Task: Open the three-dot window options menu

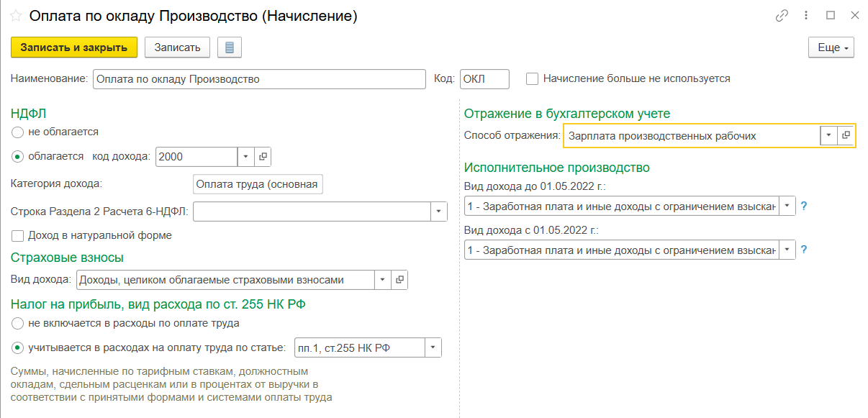Action: tap(807, 15)
